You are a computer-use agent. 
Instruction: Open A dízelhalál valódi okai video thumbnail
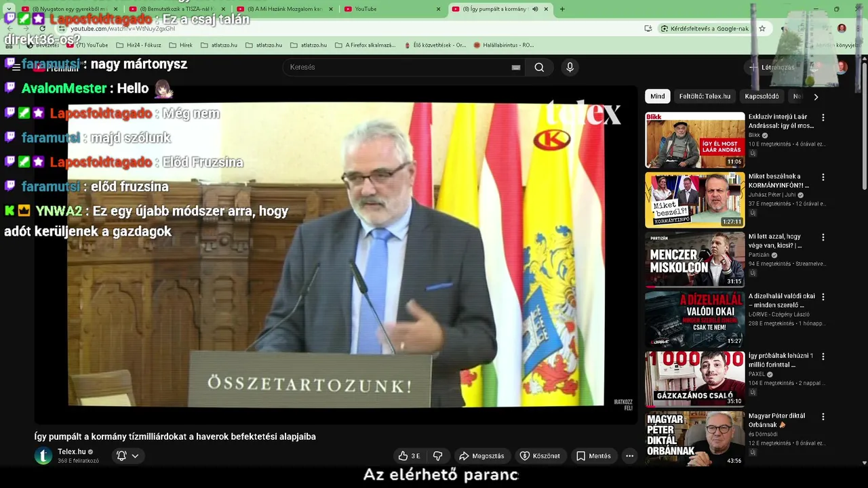tap(694, 319)
